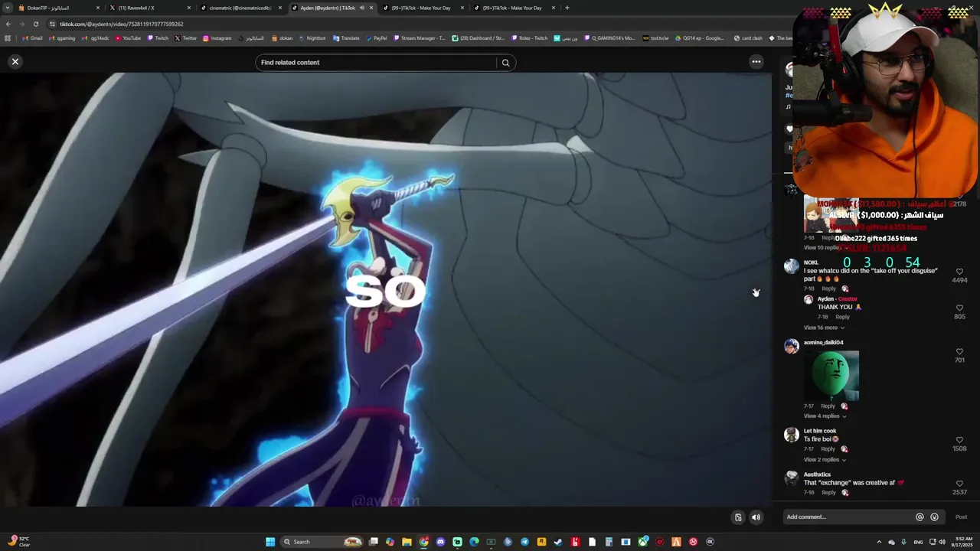Click the tiktok.com address bar URL

121,24
